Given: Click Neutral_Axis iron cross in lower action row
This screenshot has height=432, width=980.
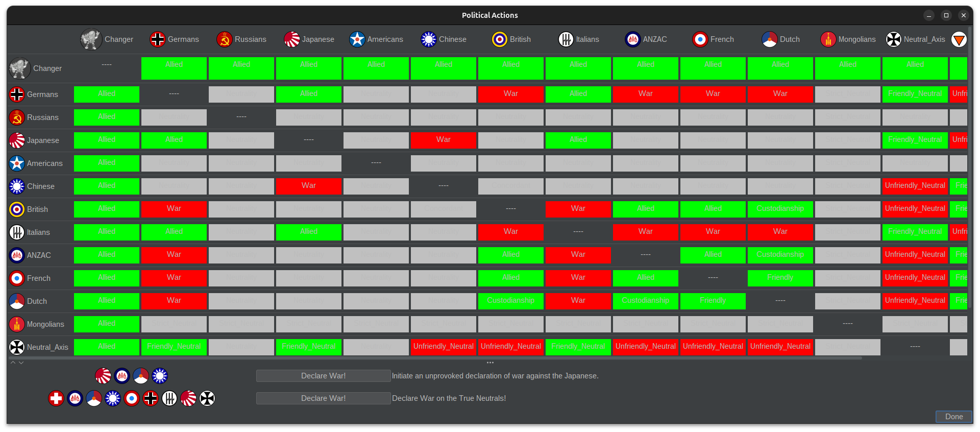Looking at the screenshot, I should click(207, 398).
